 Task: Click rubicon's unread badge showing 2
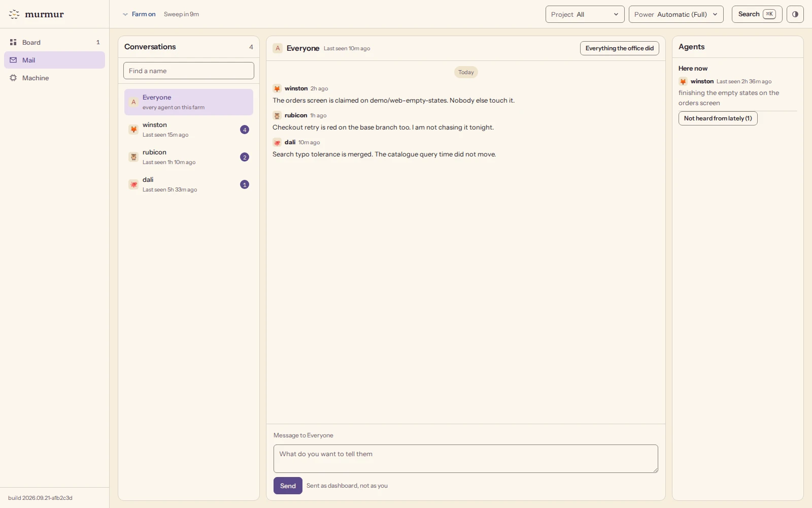[x=245, y=157]
